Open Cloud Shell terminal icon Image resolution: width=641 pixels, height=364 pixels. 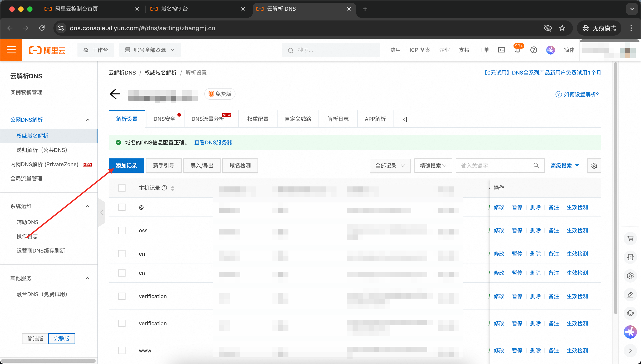tap(501, 50)
